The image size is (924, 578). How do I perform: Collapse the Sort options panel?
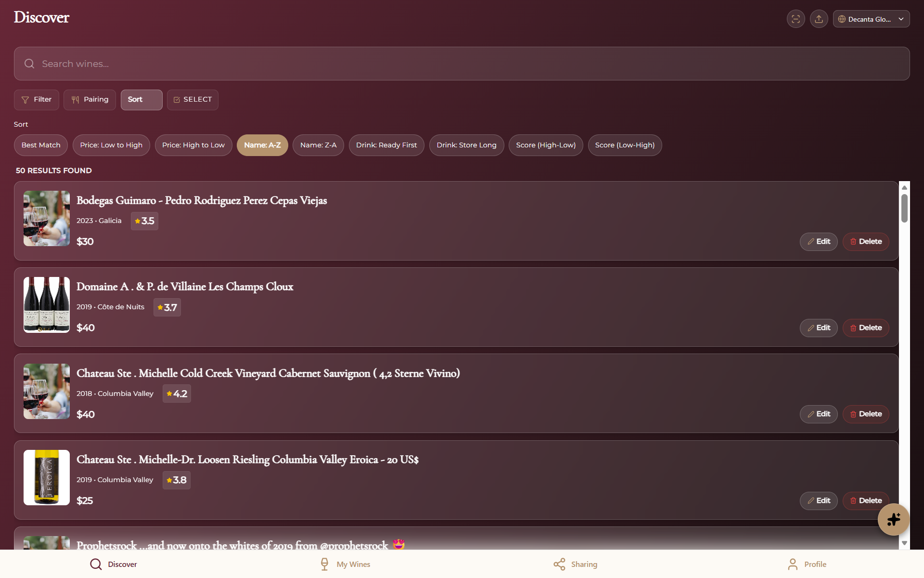coord(141,100)
